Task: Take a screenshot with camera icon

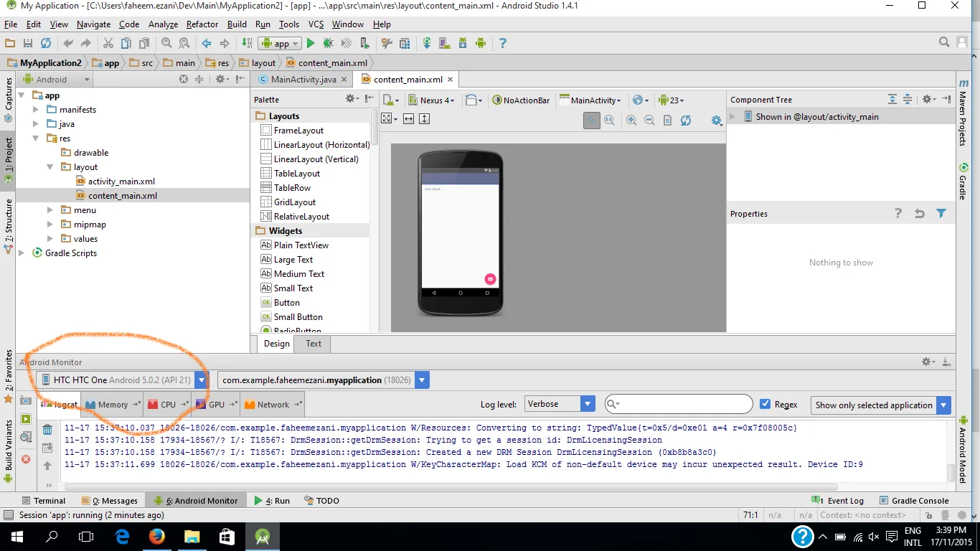Action: pyautogui.click(x=26, y=400)
